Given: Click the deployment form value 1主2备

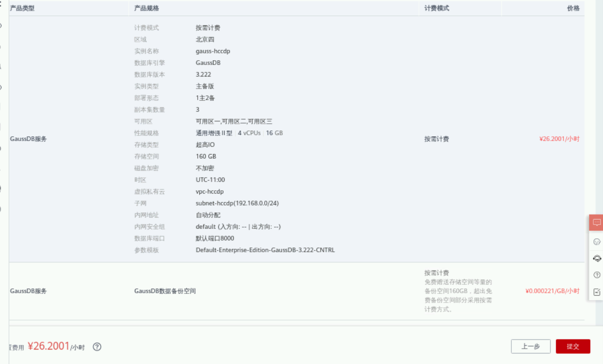Looking at the screenshot, I should pos(205,98).
